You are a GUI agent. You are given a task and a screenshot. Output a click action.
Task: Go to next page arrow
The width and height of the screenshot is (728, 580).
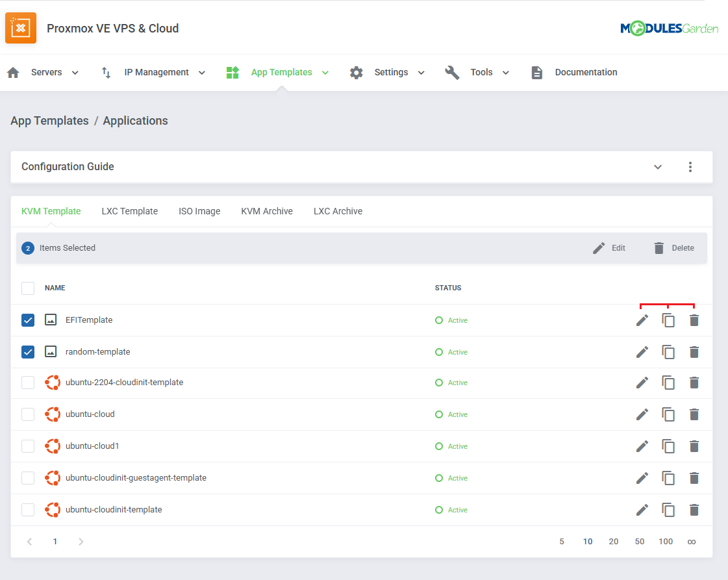click(81, 542)
